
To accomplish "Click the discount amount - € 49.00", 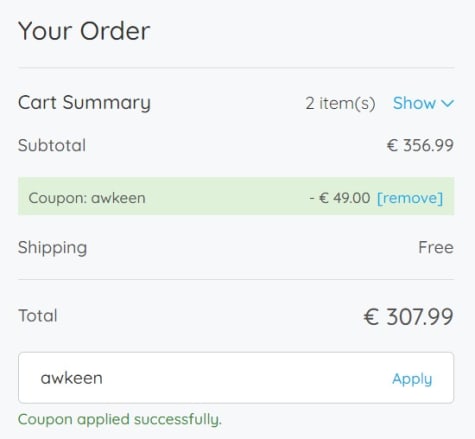I will (340, 198).
